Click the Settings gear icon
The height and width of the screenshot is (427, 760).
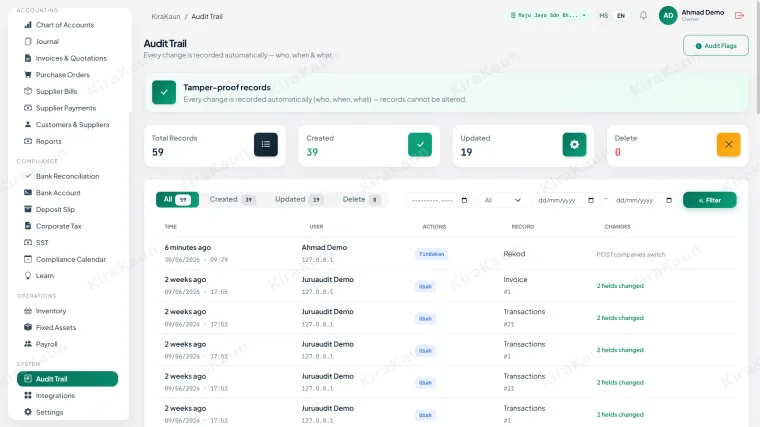[x=28, y=412]
